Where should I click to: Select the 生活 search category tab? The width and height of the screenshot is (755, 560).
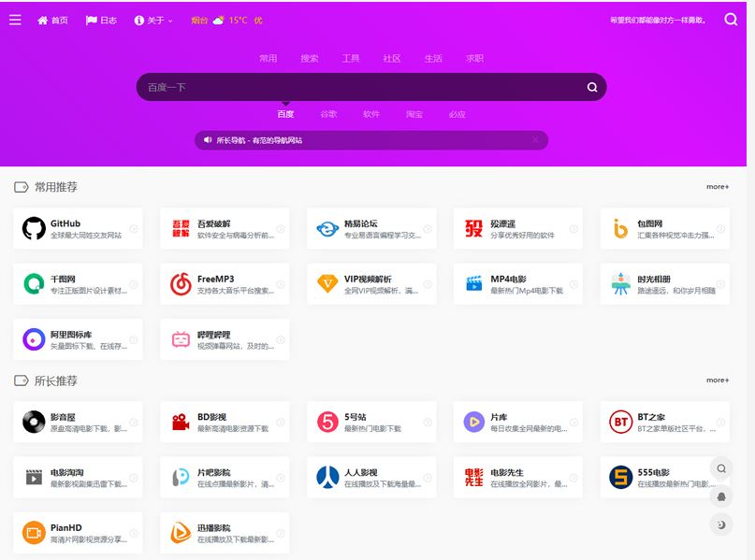(x=433, y=58)
